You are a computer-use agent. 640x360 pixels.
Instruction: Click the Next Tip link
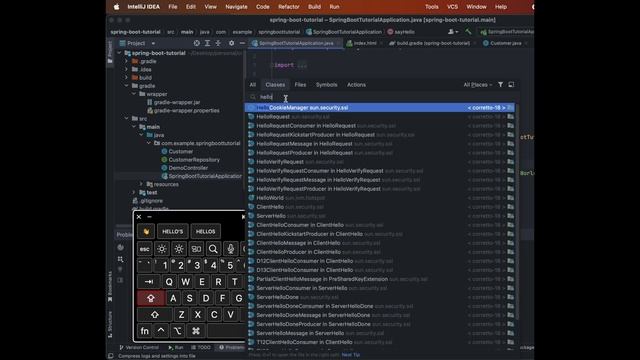coord(351,355)
